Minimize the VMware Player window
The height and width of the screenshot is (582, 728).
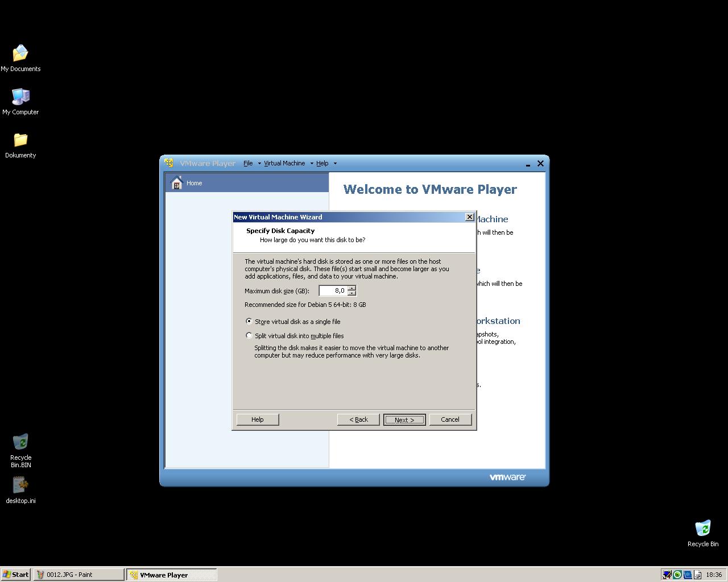528,164
